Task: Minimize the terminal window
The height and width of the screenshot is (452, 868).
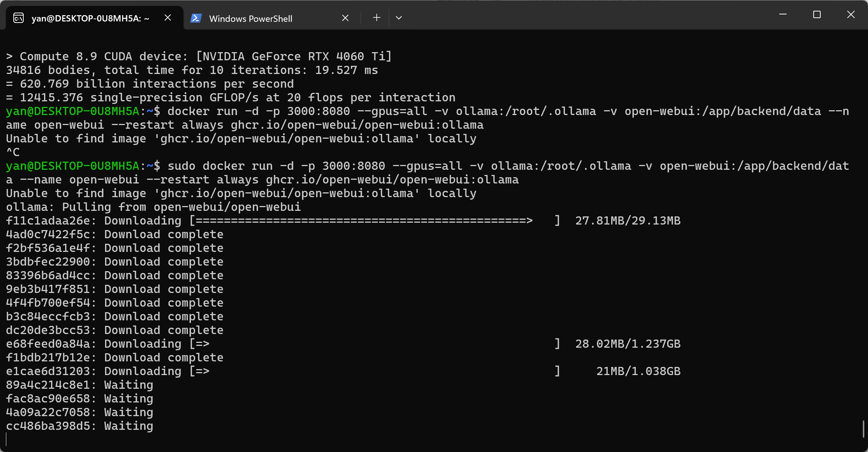Action: (x=783, y=14)
